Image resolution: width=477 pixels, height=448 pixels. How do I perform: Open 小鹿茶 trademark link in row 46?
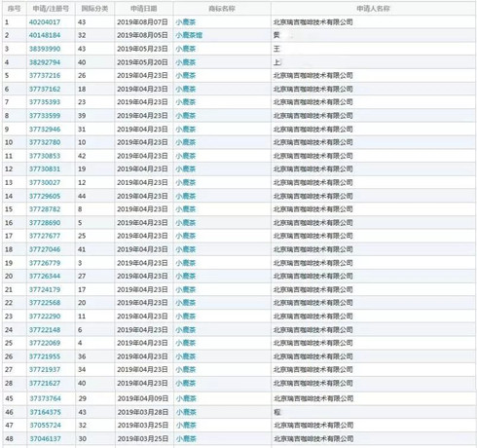pyautogui.click(x=186, y=412)
